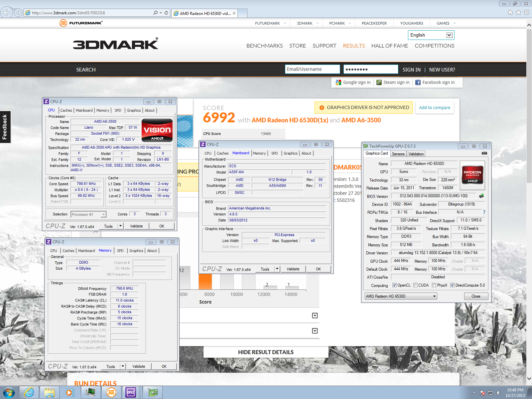Click Validate in CPU-Z Mainboard window

pos(293,269)
